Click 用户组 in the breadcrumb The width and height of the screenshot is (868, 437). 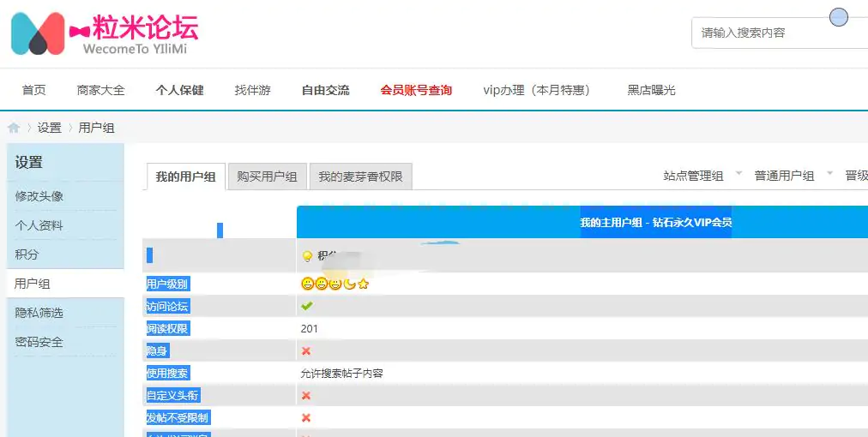(96, 128)
